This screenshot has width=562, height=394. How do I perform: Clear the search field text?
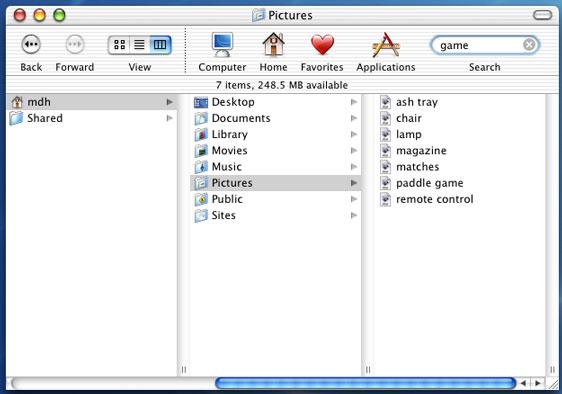click(529, 45)
